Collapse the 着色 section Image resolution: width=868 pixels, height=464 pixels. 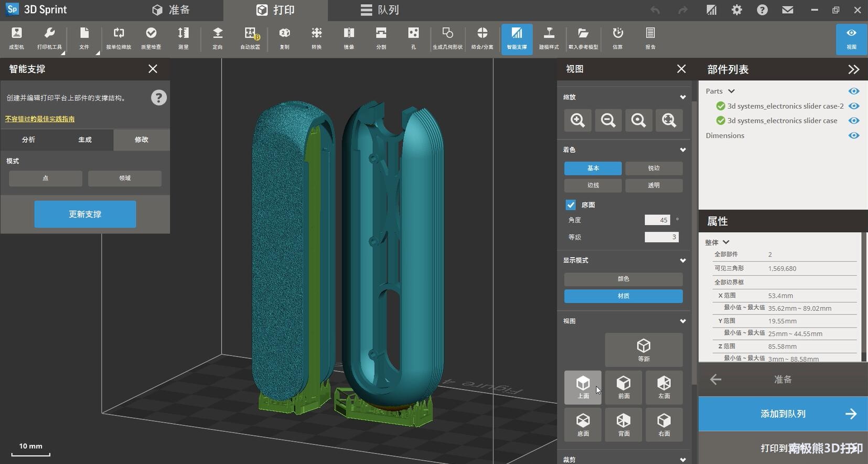click(682, 150)
